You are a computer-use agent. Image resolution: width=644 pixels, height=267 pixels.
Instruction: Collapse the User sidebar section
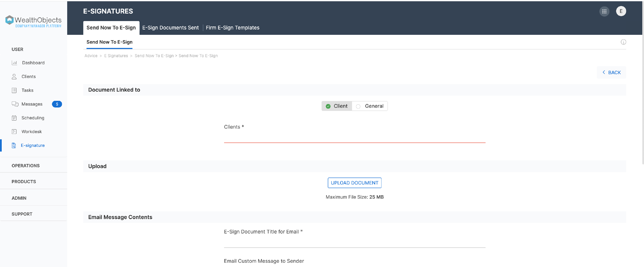point(17,50)
